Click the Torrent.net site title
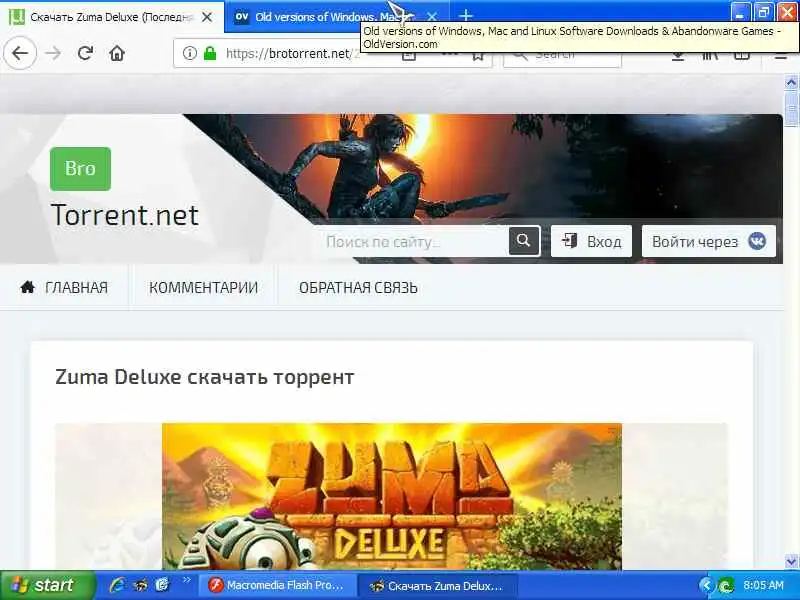The height and width of the screenshot is (600, 800). (125, 215)
